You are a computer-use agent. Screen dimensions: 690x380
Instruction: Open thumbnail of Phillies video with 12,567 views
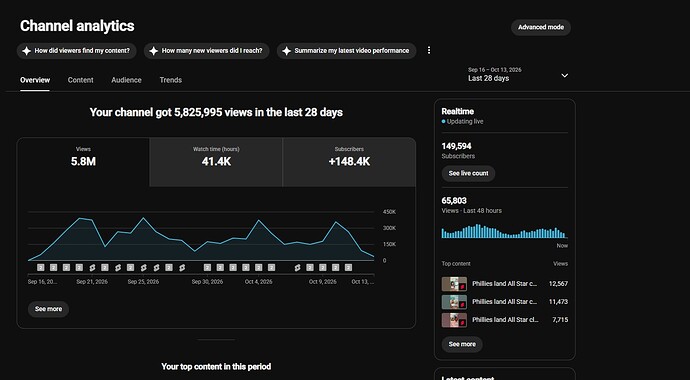pyautogui.click(x=454, y=284)
